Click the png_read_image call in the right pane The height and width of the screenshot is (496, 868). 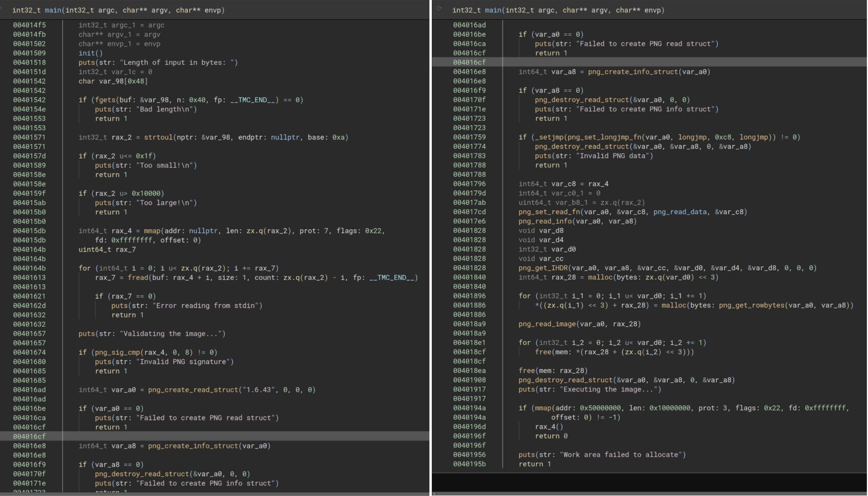click(x=548, y=324)
